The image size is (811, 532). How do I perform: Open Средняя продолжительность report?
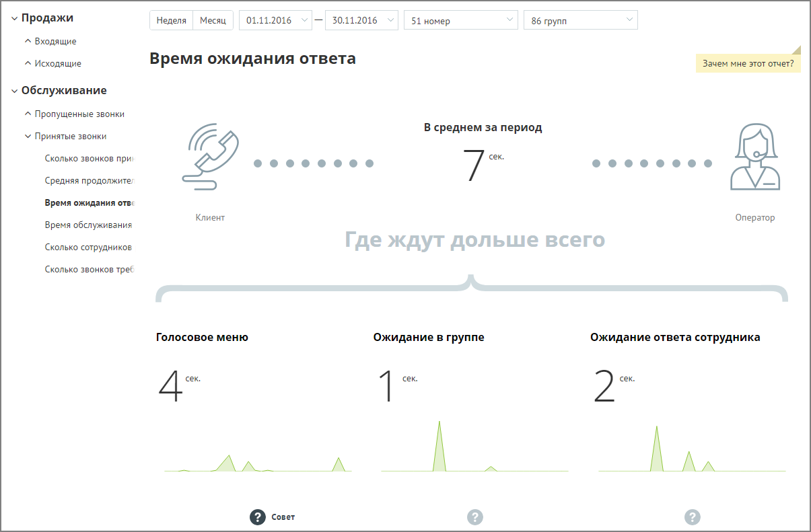(90, 180)
